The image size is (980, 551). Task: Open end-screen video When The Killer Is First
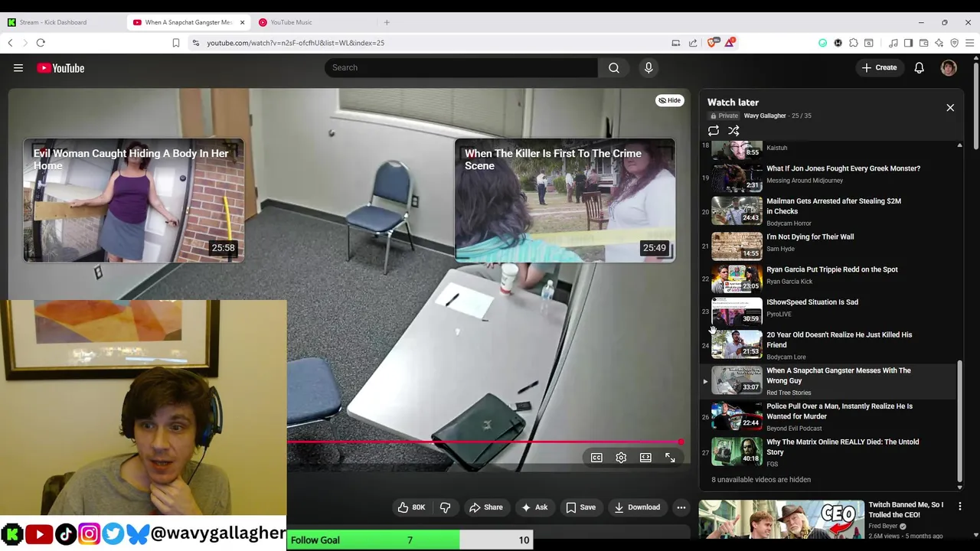(x=565, y=201)
